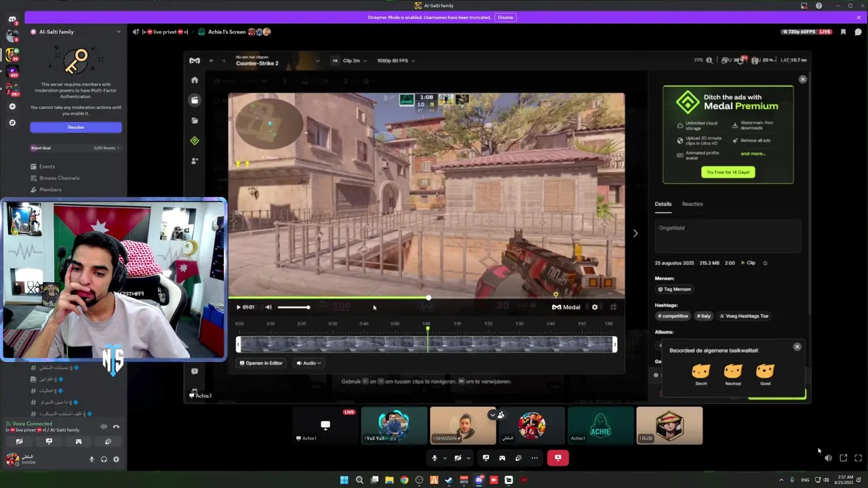Switch to the Details tab
The height and width of the screenshot is (488, 868).
(x=663, y=204)
